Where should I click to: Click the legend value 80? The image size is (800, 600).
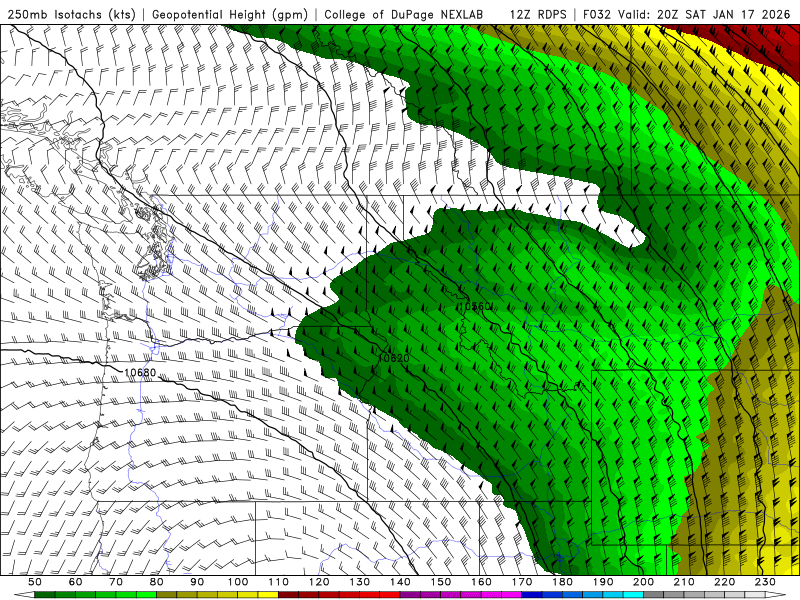coord(157,582)
